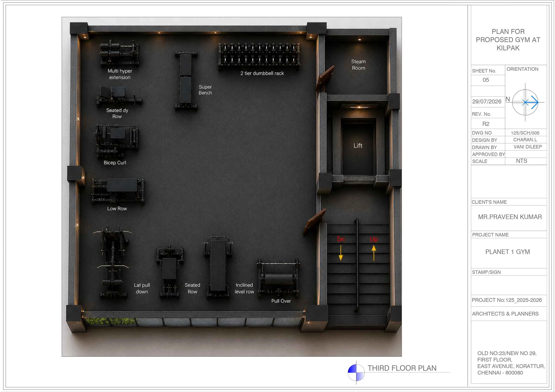This screenshot has width=555, height=392.
Task: Click the yellow Up arrow on the staircase
Action: pyautogui.click(x=374, y=253)
